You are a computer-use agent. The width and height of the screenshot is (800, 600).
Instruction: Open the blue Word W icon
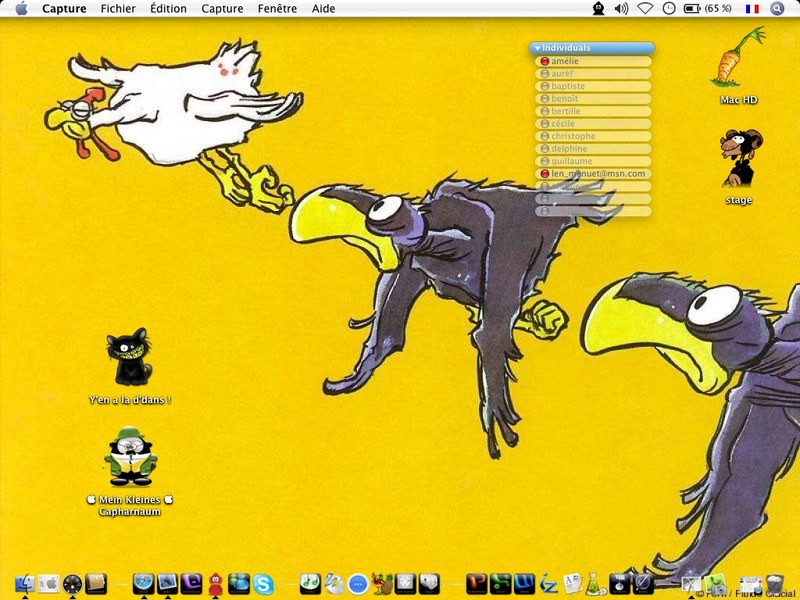point(524,583)
